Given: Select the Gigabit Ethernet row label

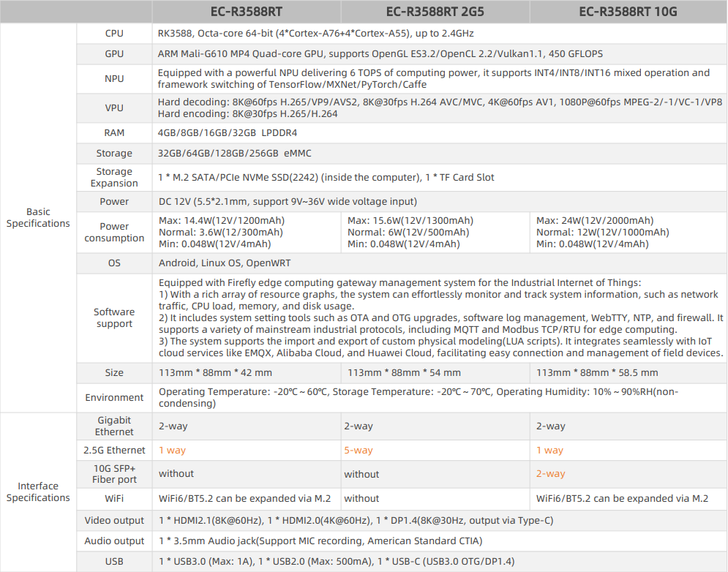Looking at the screenshot, I should tap(114, 426).
